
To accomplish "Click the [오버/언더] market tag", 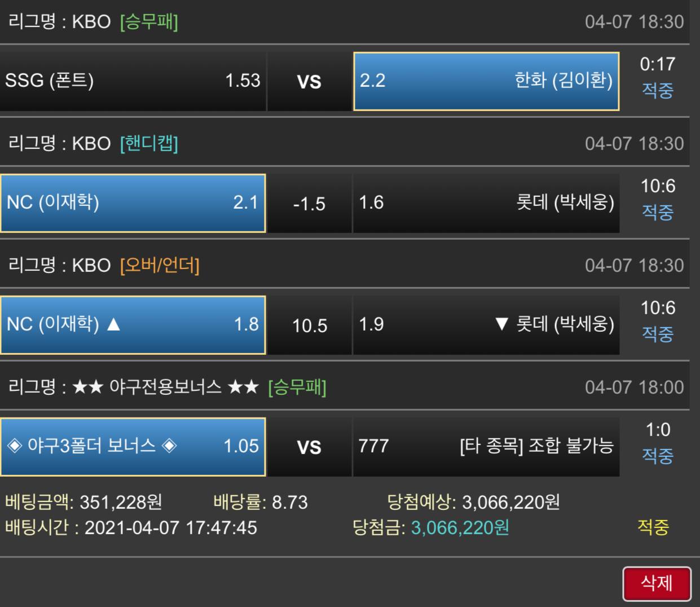I will click(160, 266).
